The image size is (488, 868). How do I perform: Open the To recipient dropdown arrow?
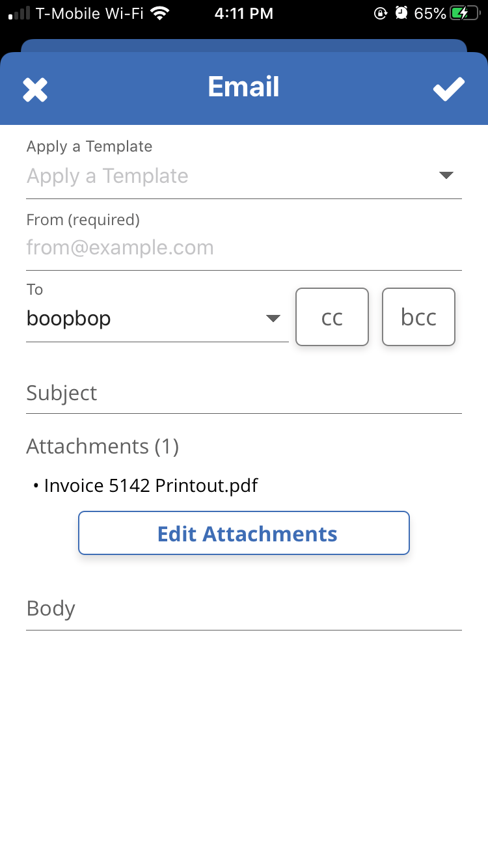(x=273, y=318)
